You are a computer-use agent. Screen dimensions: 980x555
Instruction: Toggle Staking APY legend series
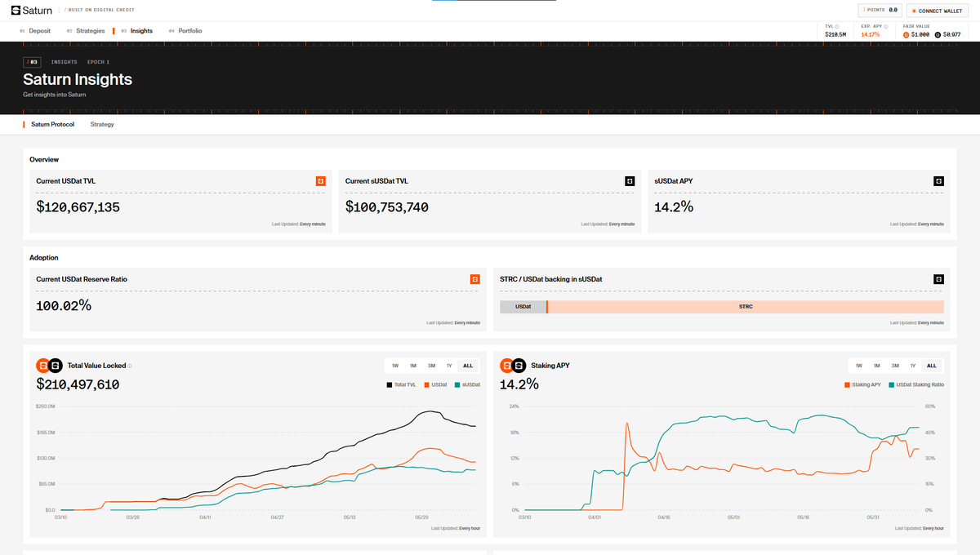coord(862,384)
